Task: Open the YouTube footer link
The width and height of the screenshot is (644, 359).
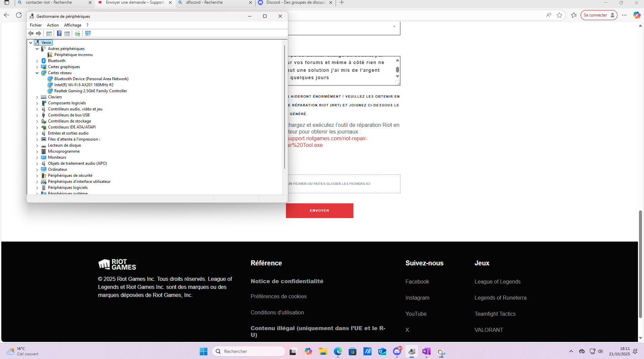Action: coord(416,314)
